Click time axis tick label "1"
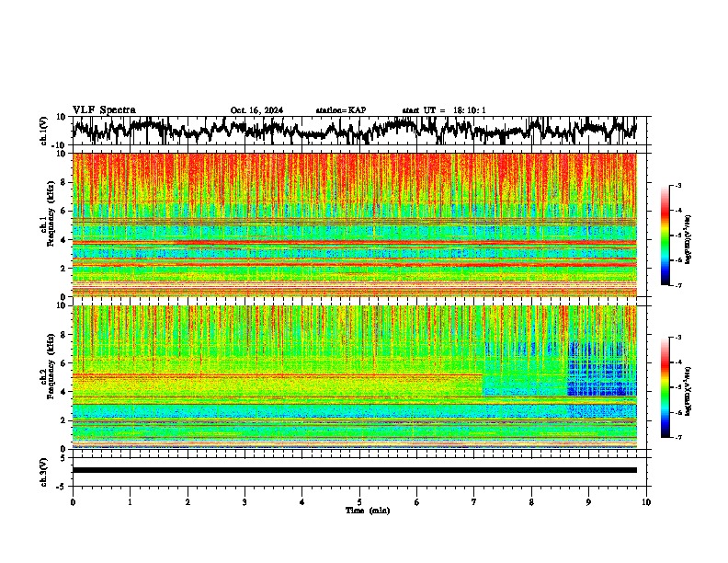This screenshot has width=728, height=563. 130,502
